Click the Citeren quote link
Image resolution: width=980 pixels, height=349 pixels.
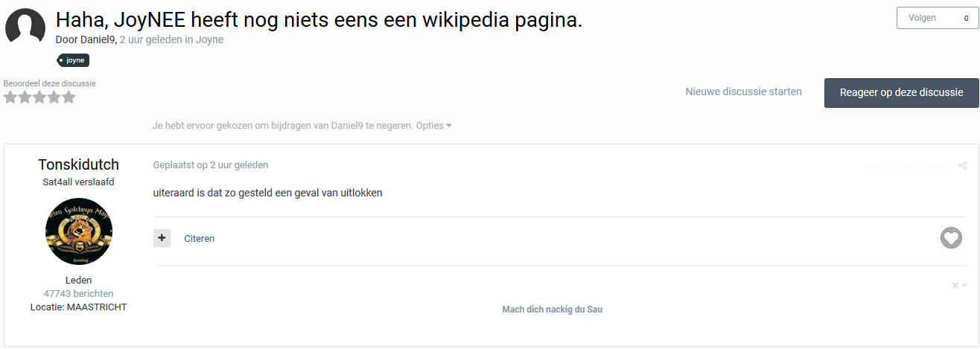pos(200,239)
